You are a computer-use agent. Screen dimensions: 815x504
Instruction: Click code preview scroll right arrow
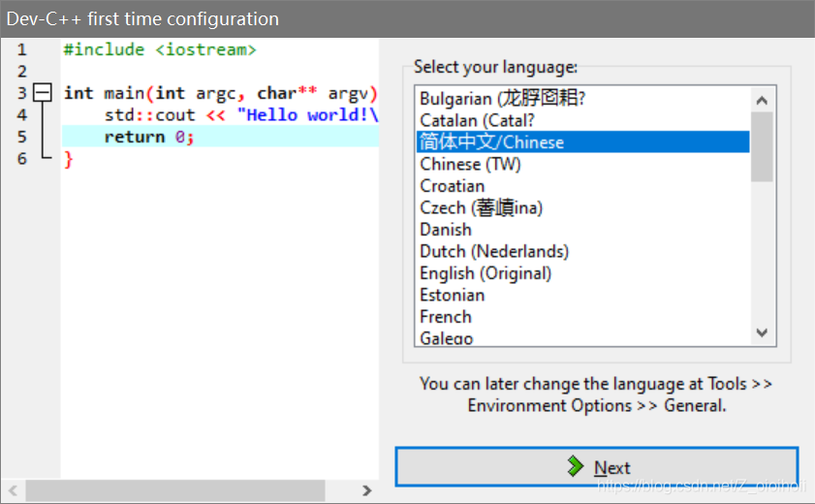pyautogui.click(x=367, y=490)
